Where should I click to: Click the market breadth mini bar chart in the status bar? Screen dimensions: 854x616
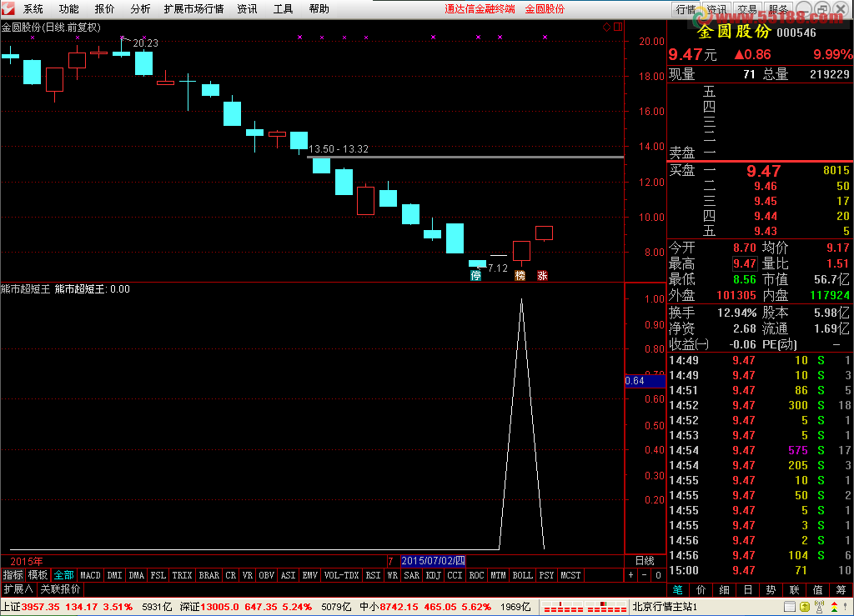(x=585, y=607)
